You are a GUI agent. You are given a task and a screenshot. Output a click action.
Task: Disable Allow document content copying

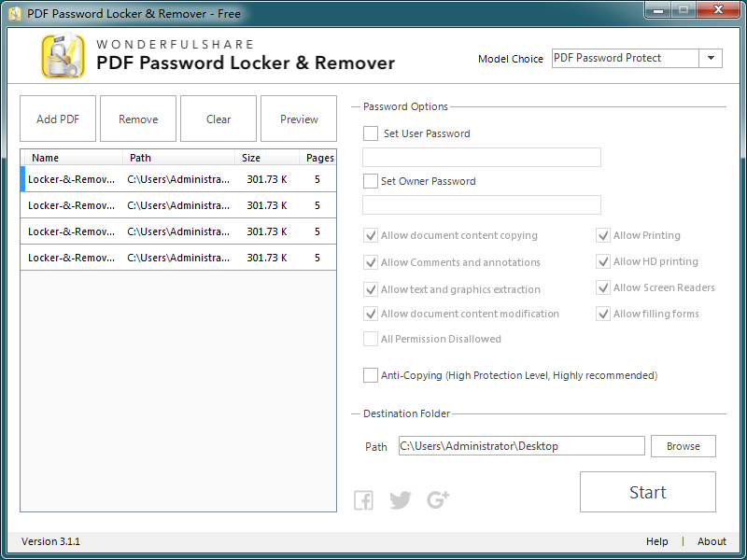click(x=370, y=235)
